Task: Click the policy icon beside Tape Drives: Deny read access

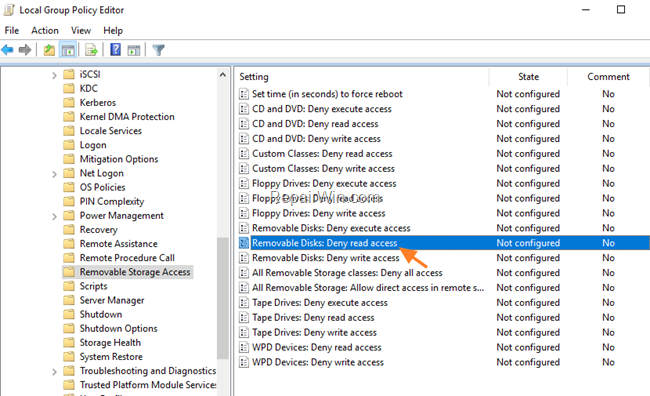Action: click(244, 318)
